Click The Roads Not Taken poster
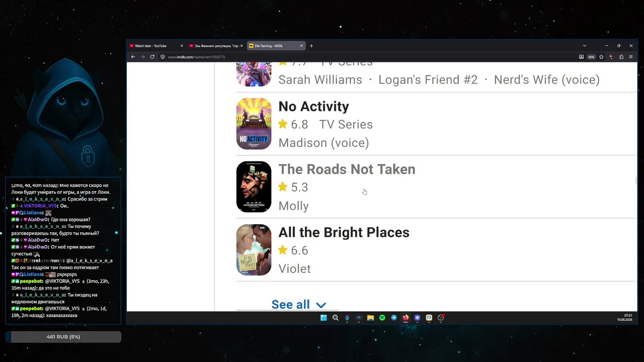Screen dimensions: 644x362 (x=254, y=187)
